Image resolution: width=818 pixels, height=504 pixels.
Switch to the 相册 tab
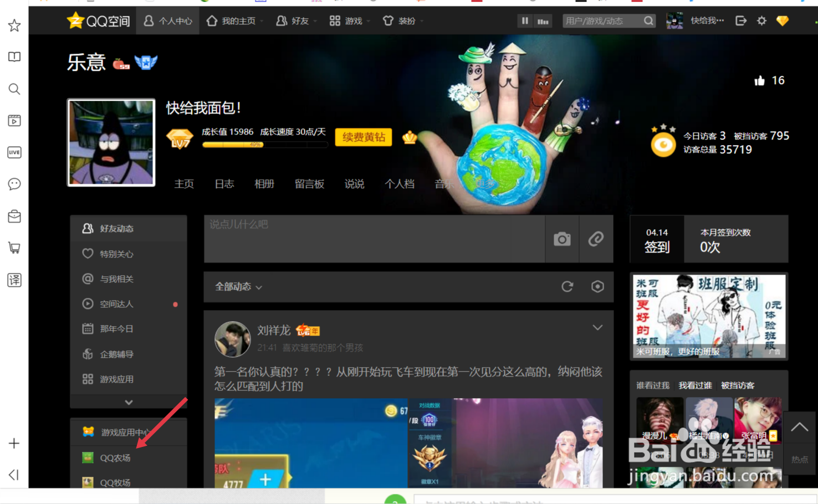[264, 184]
